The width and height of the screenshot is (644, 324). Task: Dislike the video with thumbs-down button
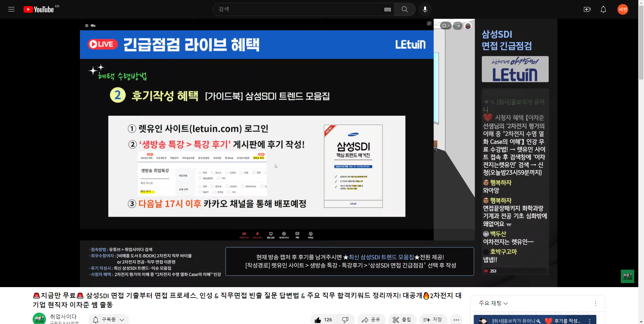(345, 320)
